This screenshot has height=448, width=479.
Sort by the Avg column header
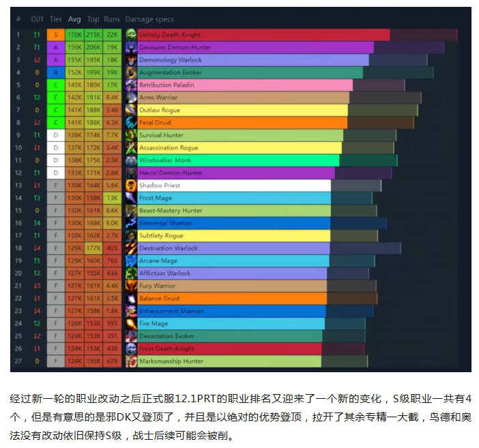click(x=74, y=19)
